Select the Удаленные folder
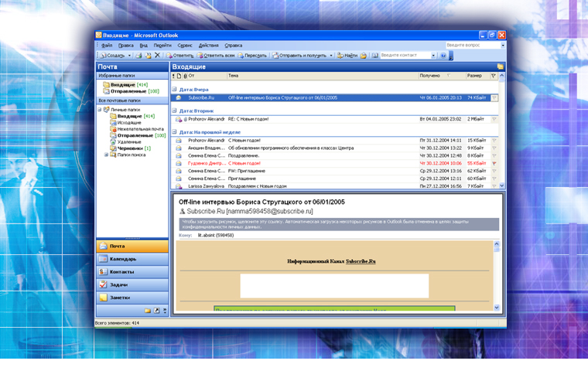This screenshot has height=371, width=588. click(x=125, y=141)
